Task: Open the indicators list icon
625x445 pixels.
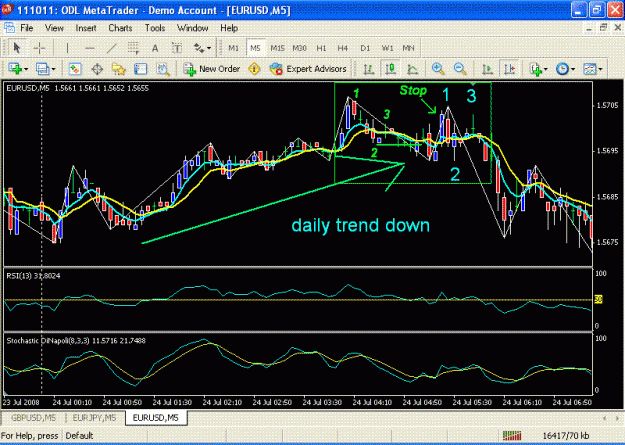Action: (536, 69)
